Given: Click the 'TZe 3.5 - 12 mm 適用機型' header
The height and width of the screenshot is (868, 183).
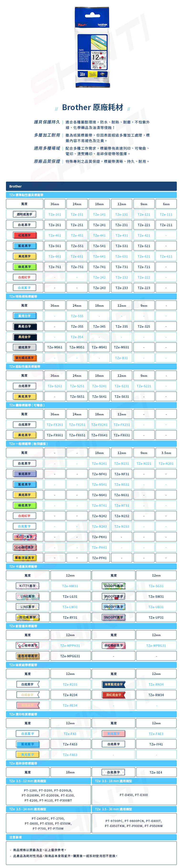Looking at the screenshot, I should click(49, 781).
